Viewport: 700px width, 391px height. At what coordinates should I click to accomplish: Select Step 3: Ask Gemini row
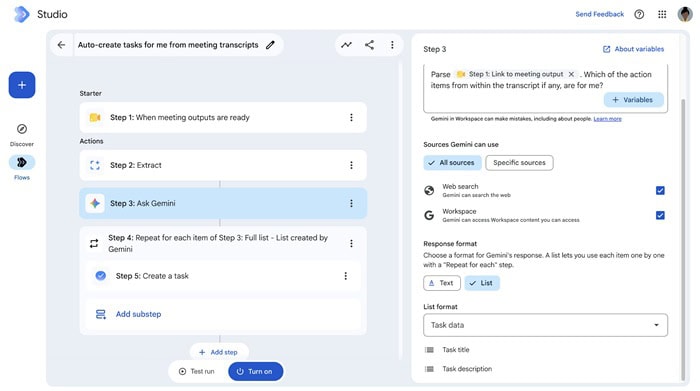[223, 203]
